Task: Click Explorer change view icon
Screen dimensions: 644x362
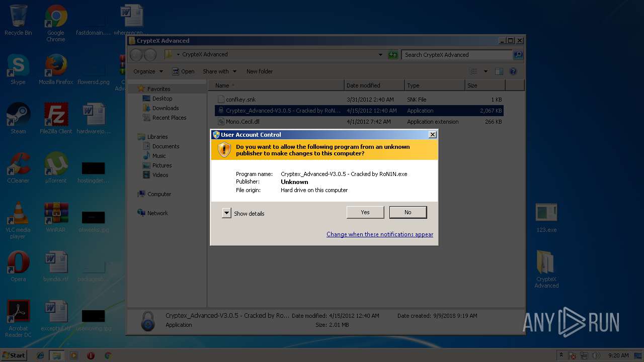Action: click(473, 71)
